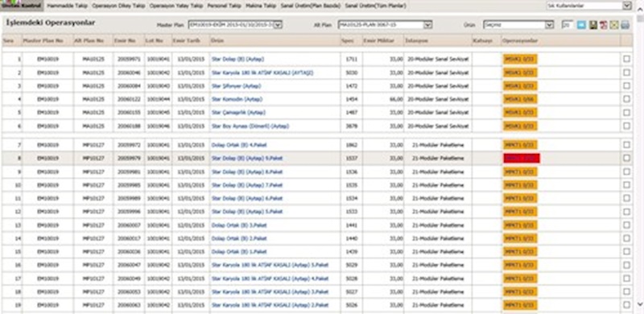The width and height of the screenshot is (644, 314).
Task: Click the orange operation badge in row 7
Action: click(x=520, y=145)
